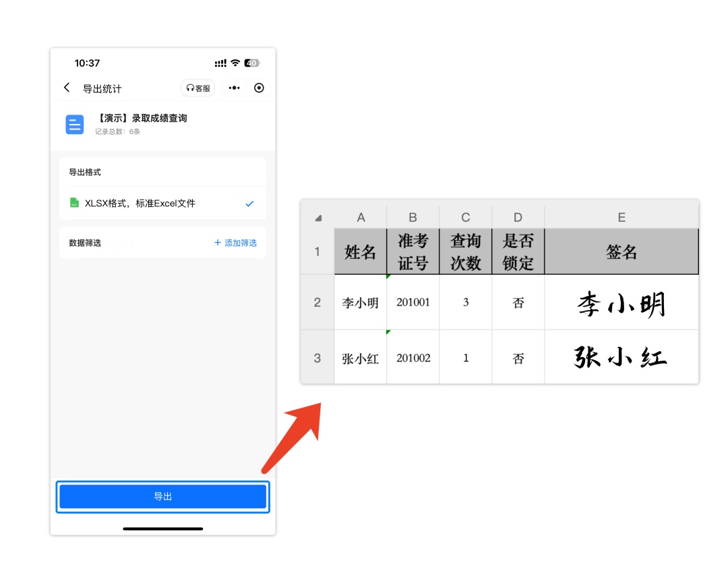
Task: Select row 3 header
Action: coord(317,358)
